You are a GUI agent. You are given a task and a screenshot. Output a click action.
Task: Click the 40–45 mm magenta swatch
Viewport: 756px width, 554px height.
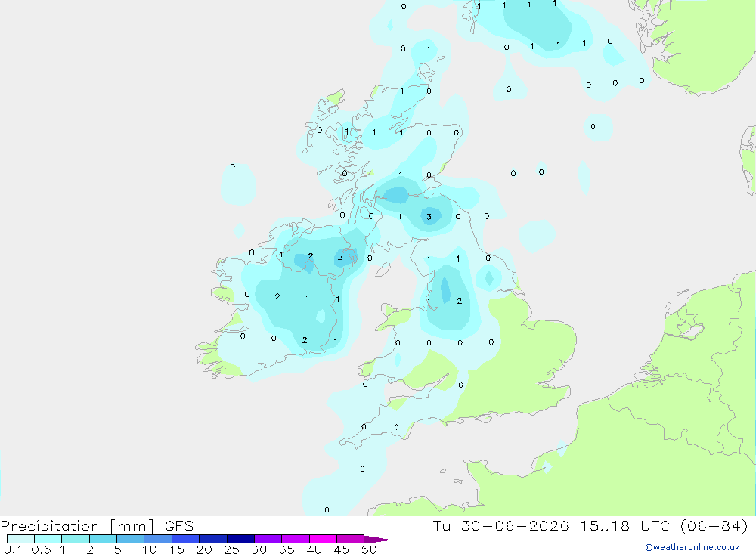pos(323,539)
